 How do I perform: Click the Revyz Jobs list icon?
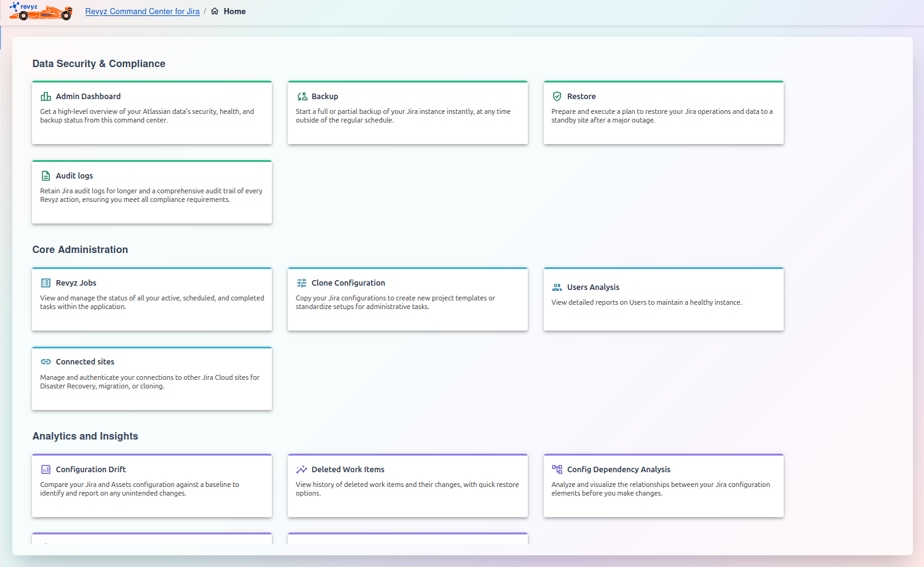(x=46, y=283)
